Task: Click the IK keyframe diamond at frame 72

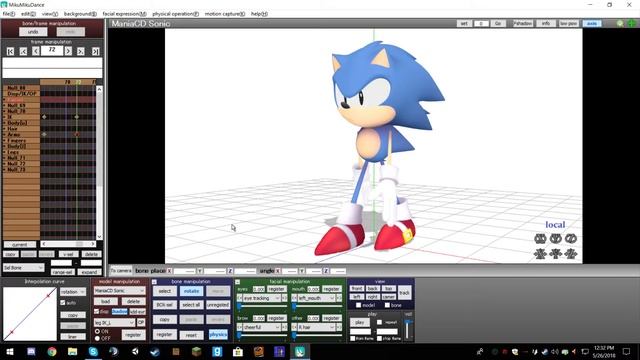Action: coord(77,117)
